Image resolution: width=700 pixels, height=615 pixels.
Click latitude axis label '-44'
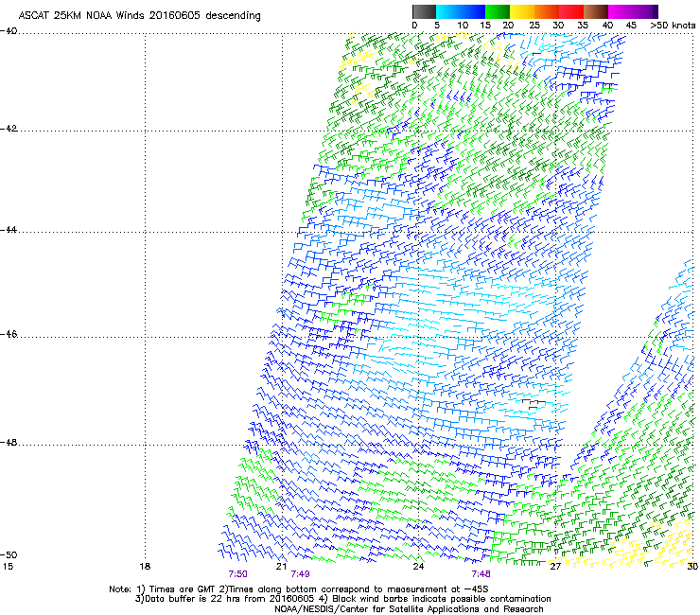click(9, 230)
